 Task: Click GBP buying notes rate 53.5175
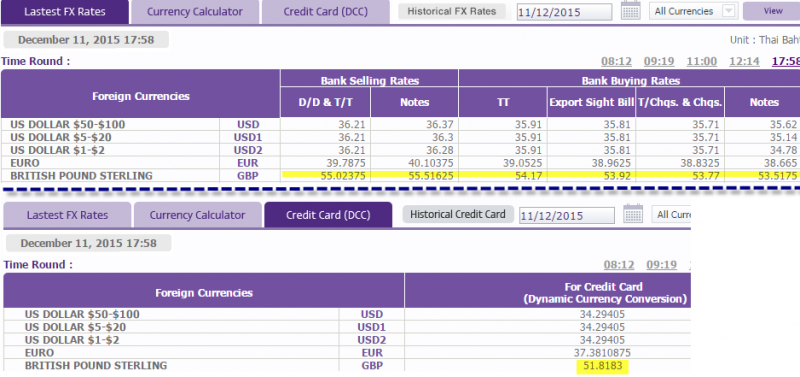coord(779,175)
